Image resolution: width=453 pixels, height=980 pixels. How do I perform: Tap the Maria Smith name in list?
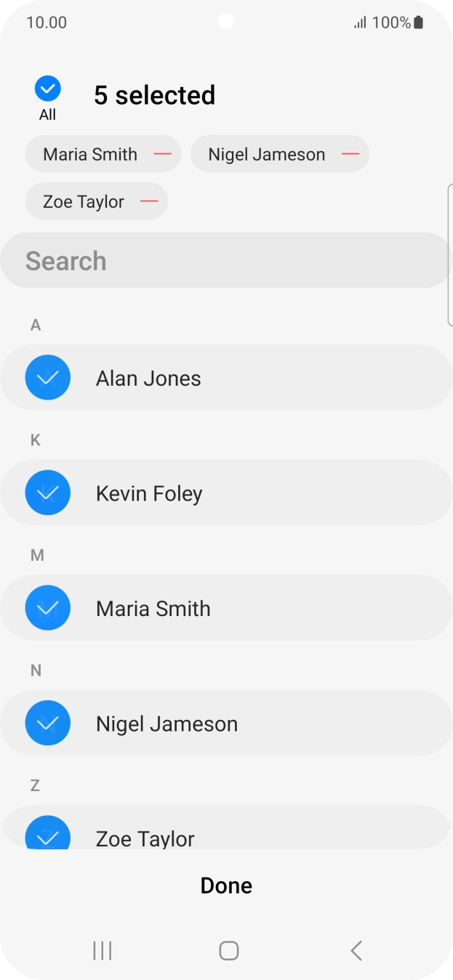tap(153, 609)
